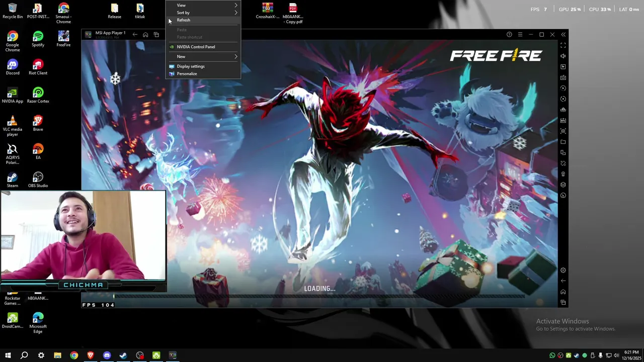Viewport: 644px width, 362px height.
Task: Click the bottom recents icon in sidebar
Action: coord(563,303)
